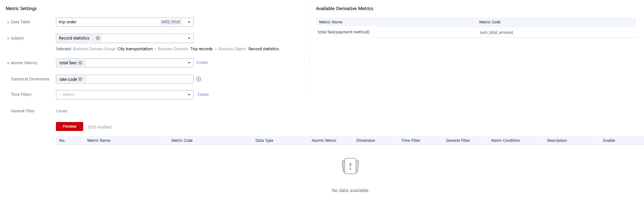This screenshot has height=211, width=644.
Task: Open the Data Table dropdown arrow
Action: click(189, 22)
